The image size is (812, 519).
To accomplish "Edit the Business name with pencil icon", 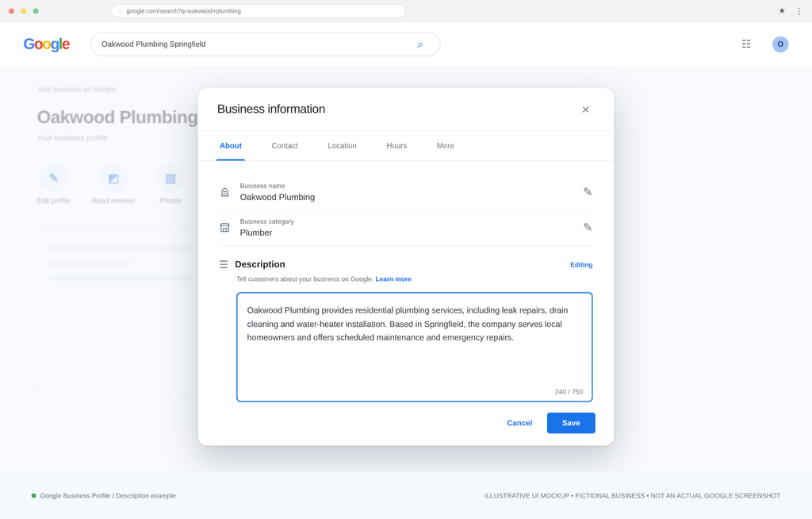I will tap(588, 191).
